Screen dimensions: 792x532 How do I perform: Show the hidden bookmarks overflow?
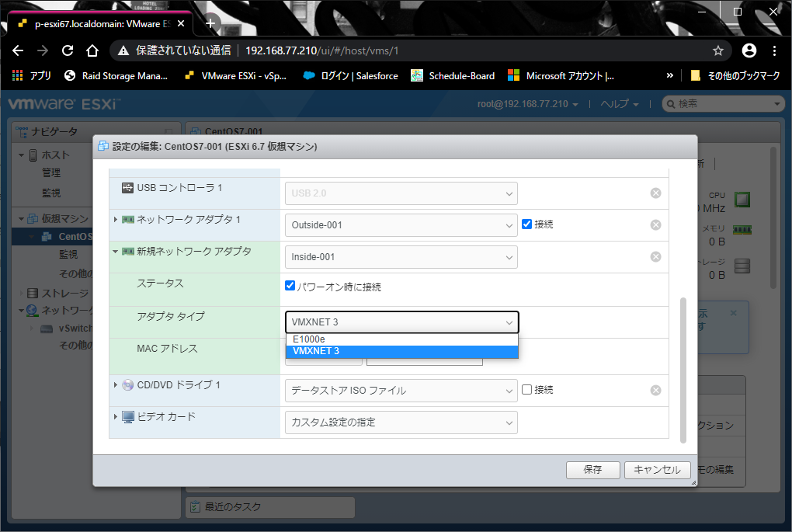tap(670, 75)
